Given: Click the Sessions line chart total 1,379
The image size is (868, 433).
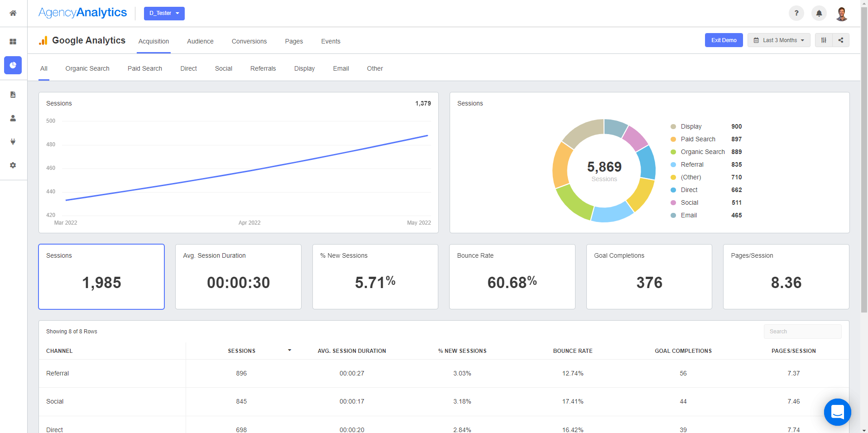Looking at the screenshot, I should 423,104.
